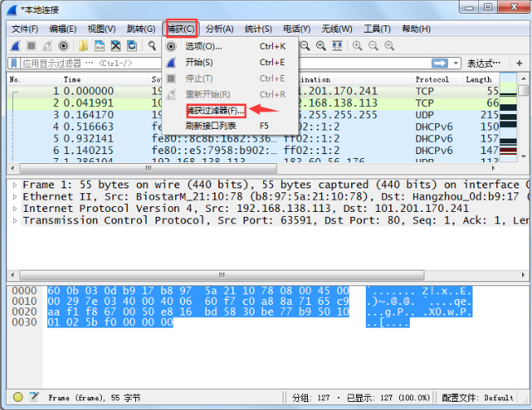532x410 pixels.
Task: Click the normal size 1:1 zoom icon
Action: [x=321, y=46]
